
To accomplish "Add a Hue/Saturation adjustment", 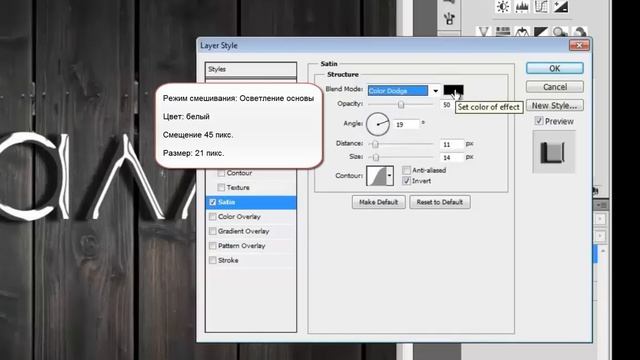I will click(x=503, y=32).
